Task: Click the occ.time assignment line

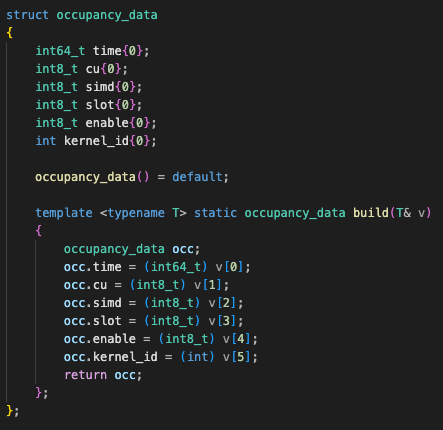Action: pos(157,267)
